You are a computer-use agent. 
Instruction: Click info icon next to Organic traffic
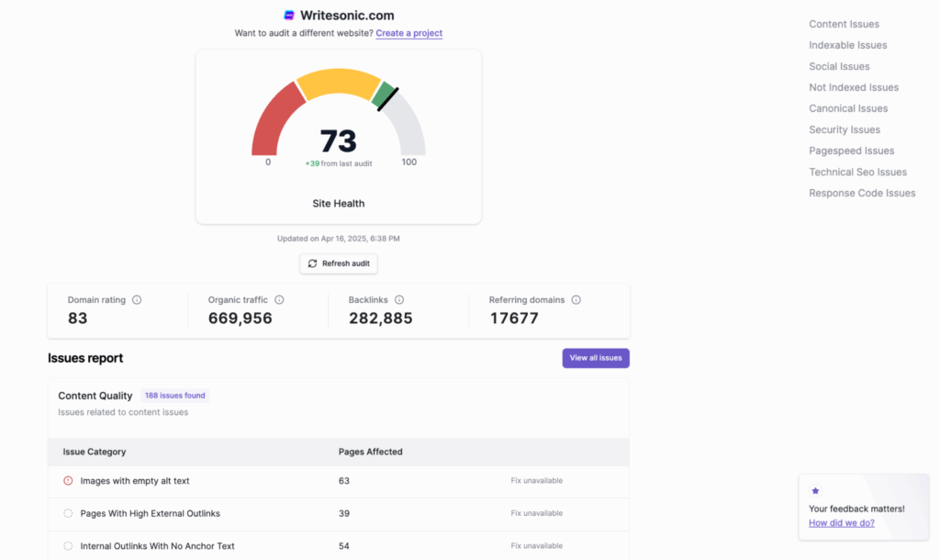tap(279, 300)
